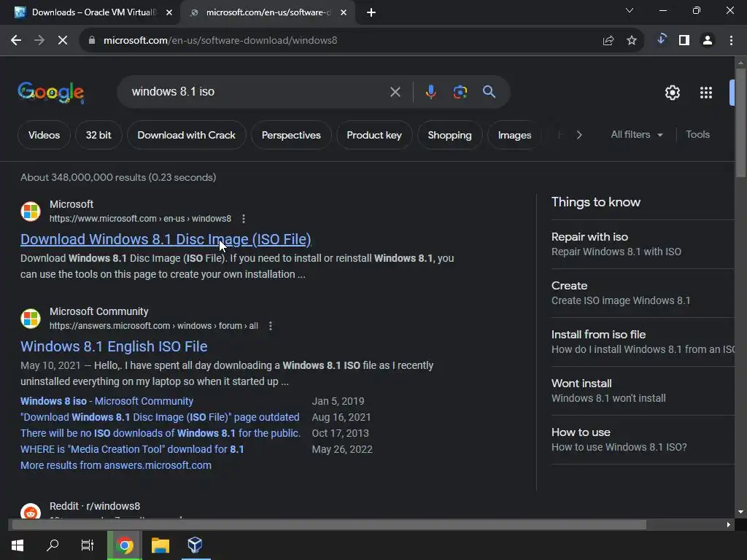This screenshot has height=560, width=747.
Task: Open the Chrome downloads icon
Action: (661, 39)
